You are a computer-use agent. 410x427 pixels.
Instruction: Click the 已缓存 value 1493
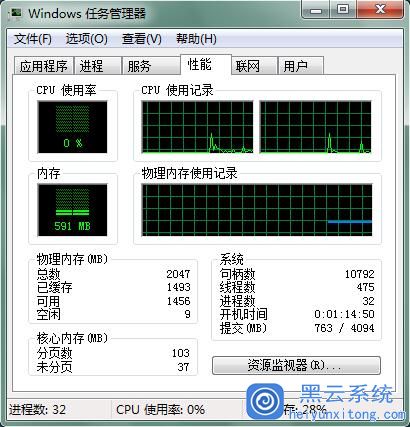click(179, 287)
